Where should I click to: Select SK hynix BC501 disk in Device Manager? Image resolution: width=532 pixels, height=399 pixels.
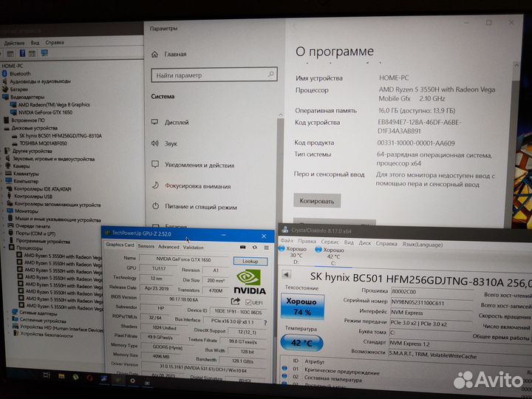click(x=61, y=136)
